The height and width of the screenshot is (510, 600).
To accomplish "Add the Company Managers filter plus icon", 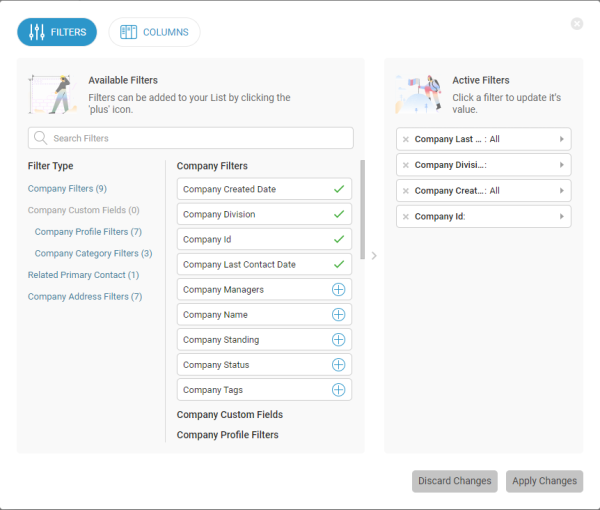I will coord(338,290).
